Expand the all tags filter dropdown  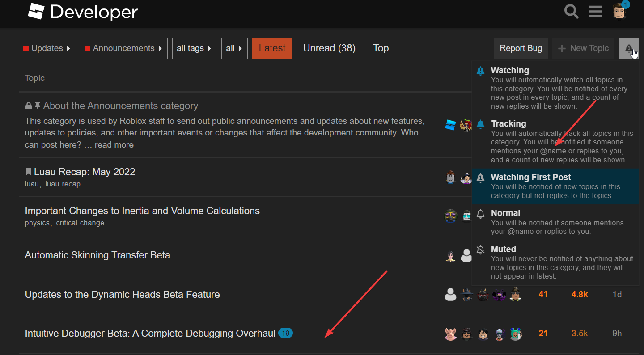pyautogui.click(x=195, y=48)
